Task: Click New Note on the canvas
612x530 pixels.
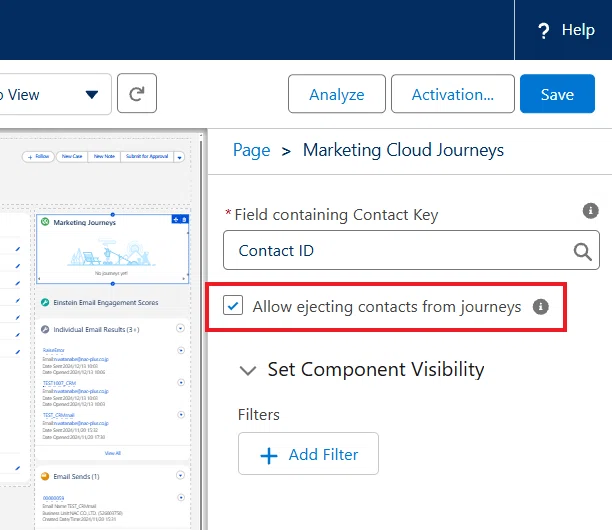Action: 104,157
